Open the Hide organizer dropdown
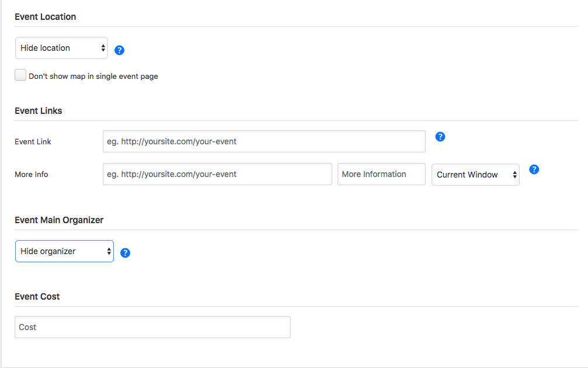Viewport: 588px width, 368px height. click(x=64, y=251)
